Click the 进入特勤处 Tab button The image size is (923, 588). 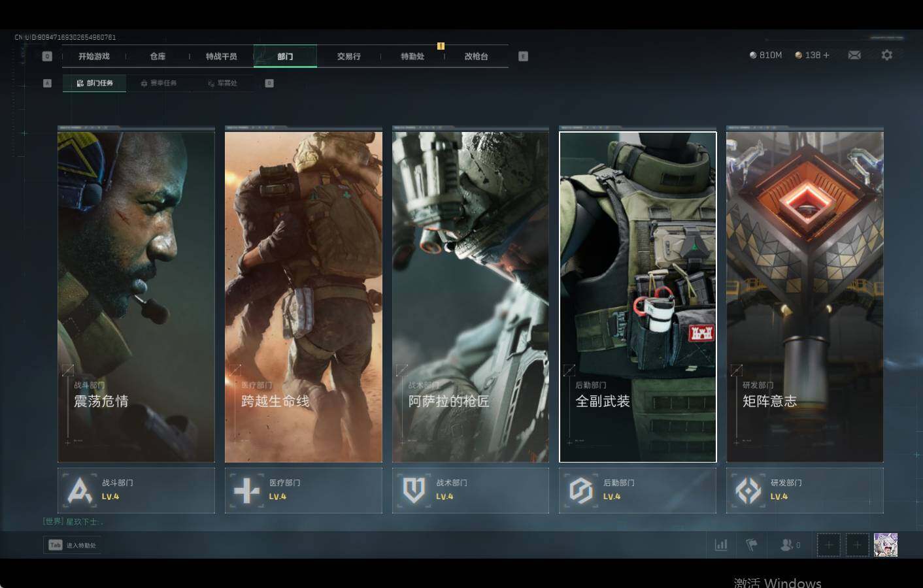point(73,545)
